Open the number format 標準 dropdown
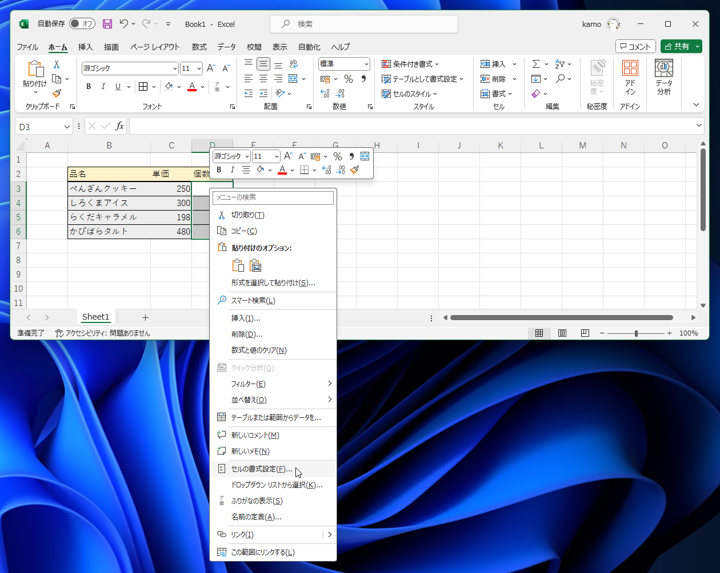Screen dimensions: 720x573 pyautogui.click(x=366, y=64)
